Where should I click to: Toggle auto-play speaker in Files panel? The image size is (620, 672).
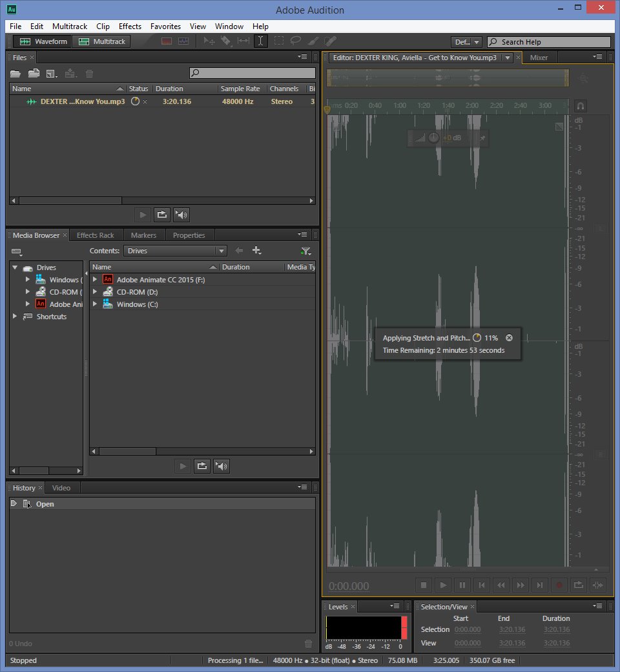181,215
